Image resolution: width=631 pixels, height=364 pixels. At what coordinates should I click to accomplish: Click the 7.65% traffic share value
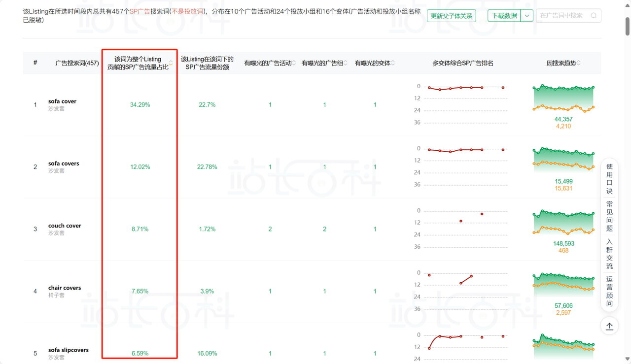point(140,291)
